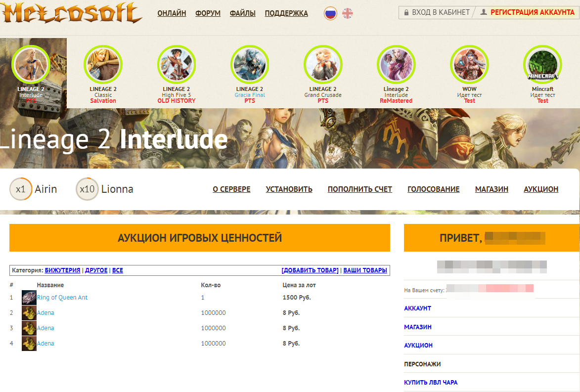Open the ФОРУМ menu item
The width and height of the screenshot is (580, 392).
click(x=208, y=13)
